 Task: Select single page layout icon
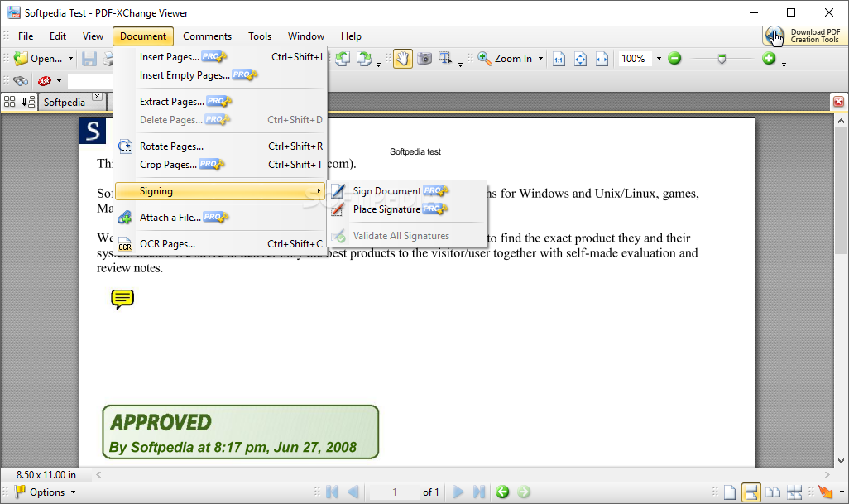click(730, 492)
